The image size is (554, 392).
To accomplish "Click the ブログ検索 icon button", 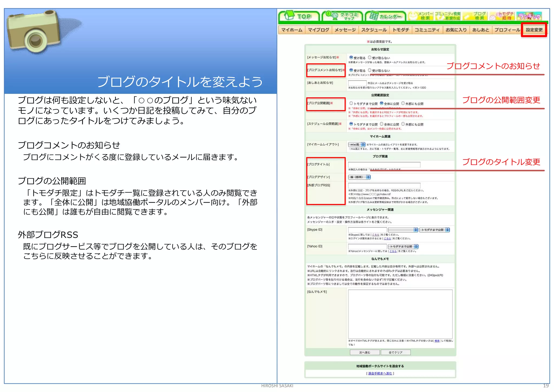I will pyautogui.click(x=475, y=16).
